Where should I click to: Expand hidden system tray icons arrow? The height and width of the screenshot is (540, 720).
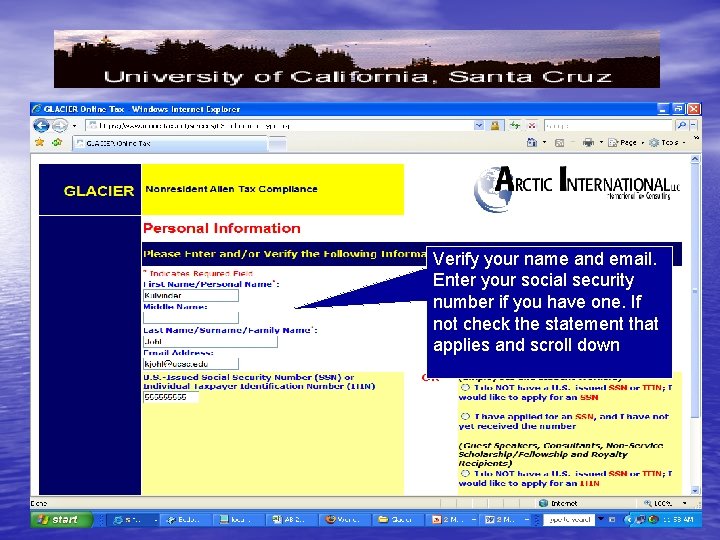628,520
